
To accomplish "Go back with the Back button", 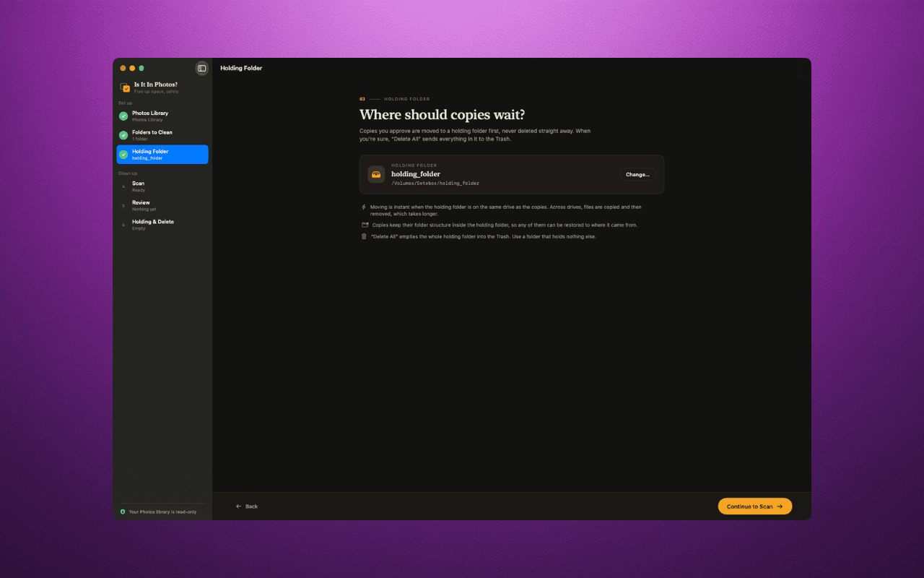I will pyautogui.click(x=247, y=506).
